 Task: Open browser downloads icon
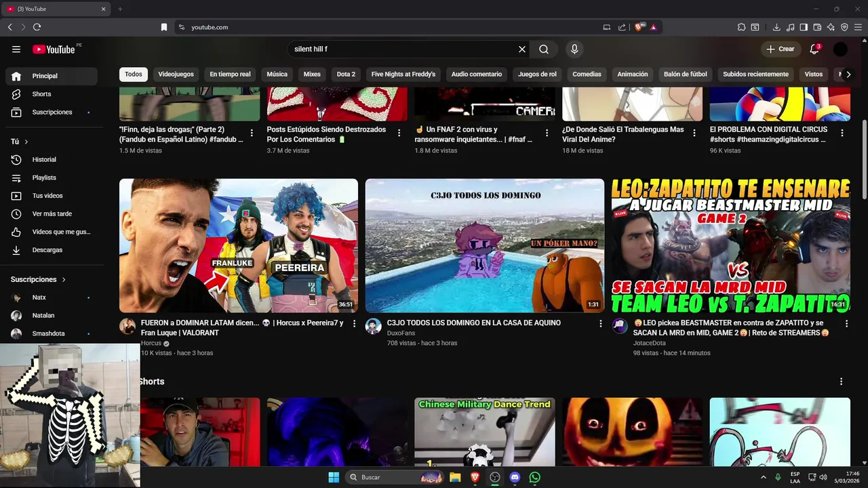776,27
